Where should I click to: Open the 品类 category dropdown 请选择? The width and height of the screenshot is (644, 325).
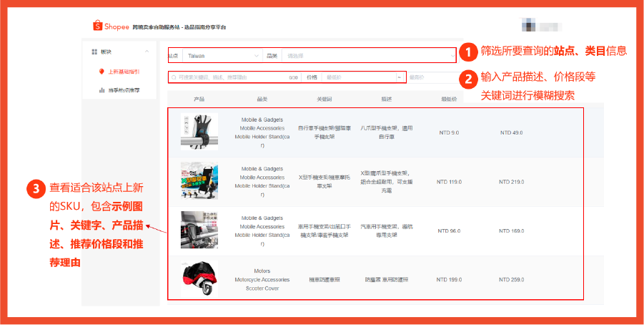click(368, 56)
